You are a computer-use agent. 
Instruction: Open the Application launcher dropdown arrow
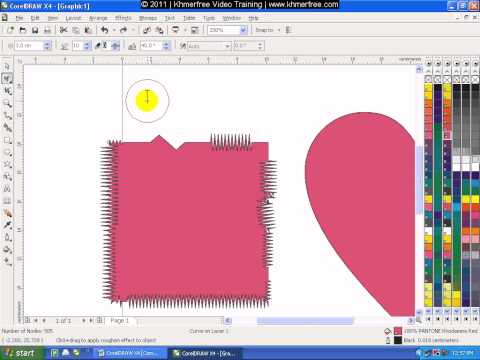pos(185,30)
